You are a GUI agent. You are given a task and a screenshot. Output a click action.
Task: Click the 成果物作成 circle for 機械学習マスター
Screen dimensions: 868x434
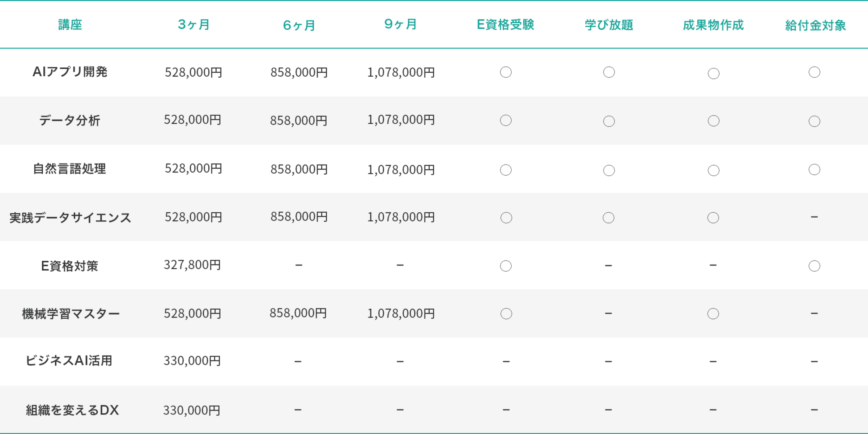[x=713, y=314]
